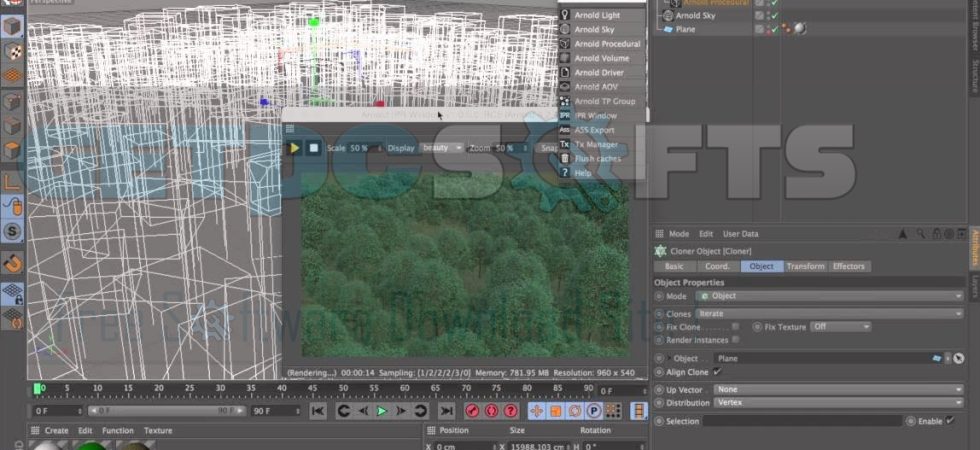Toggle parameter P keyframing icon
980x450 pixels.
pos(594,411)
